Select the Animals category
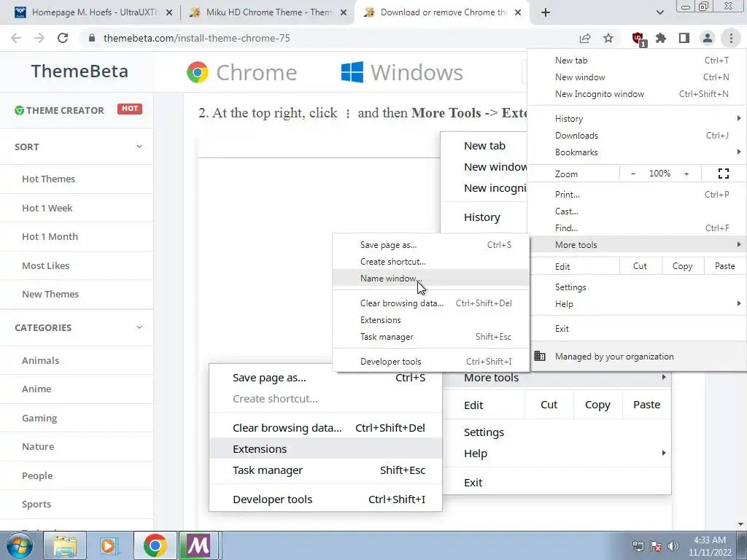 41,360
